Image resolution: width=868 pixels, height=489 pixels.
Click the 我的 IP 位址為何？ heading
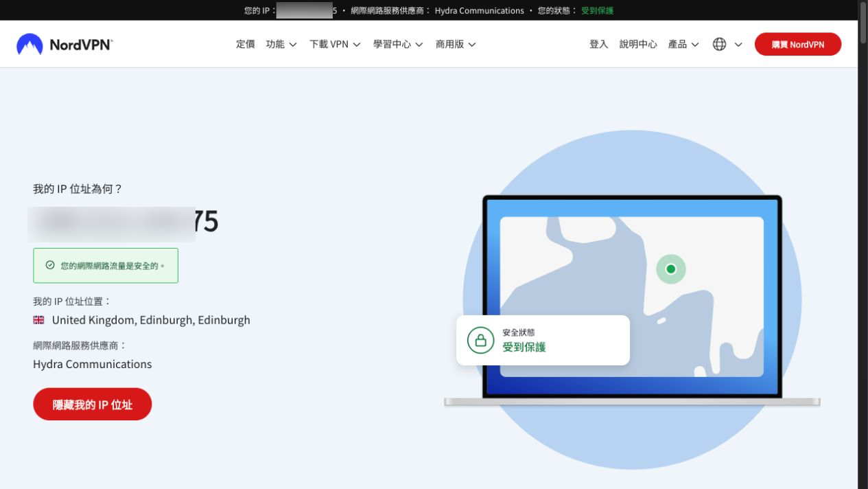[78, 189]
